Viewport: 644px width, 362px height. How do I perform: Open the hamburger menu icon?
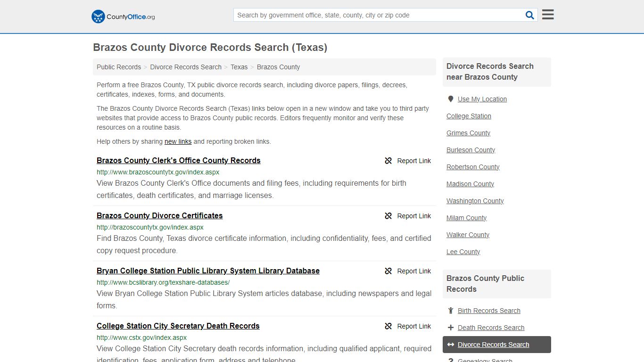tap(548, 15)
